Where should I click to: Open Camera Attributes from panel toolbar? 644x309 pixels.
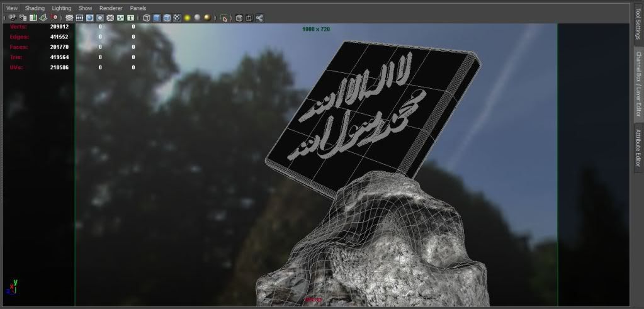pos(23,18)
